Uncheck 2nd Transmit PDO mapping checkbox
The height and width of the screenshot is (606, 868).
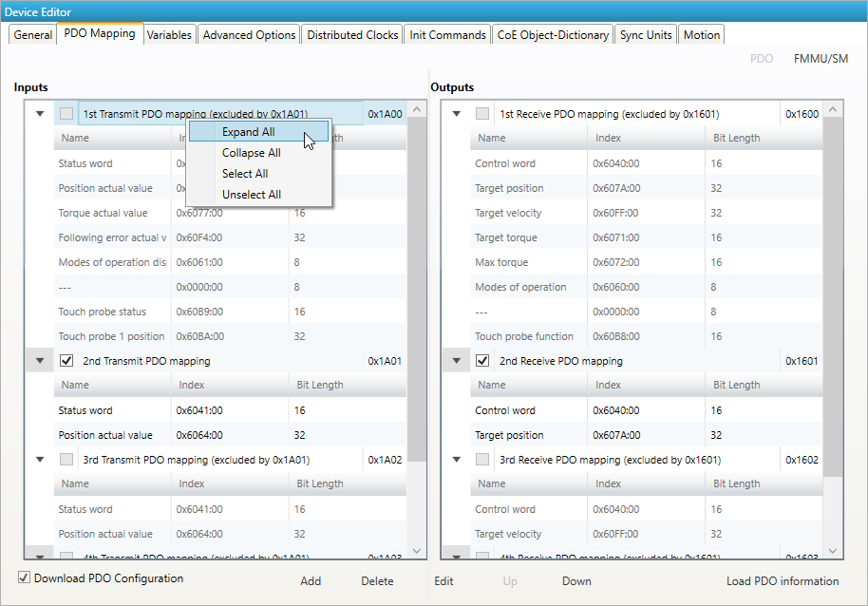point(66,361)
